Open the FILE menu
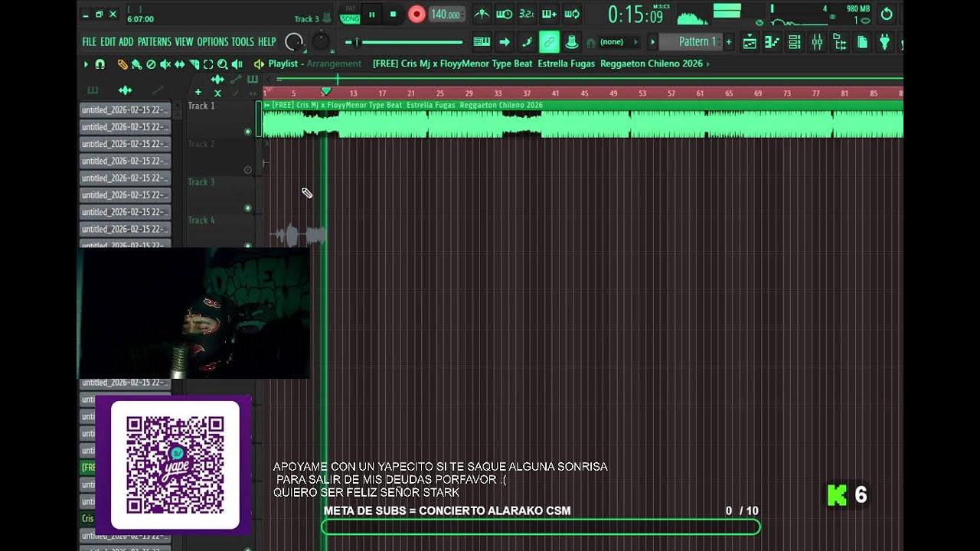The height and width of the screenshot is (551, 980). coord(89,42)
